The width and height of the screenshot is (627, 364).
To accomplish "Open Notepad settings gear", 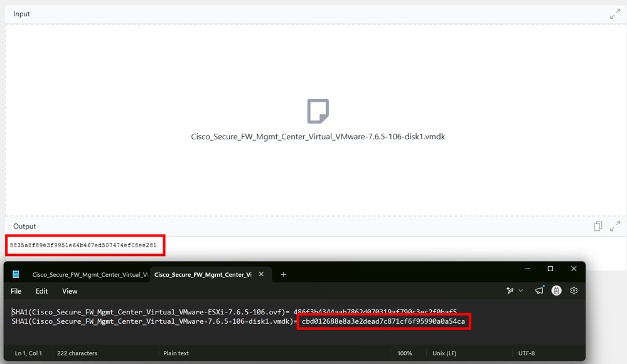I will click(x=574, y=291).
